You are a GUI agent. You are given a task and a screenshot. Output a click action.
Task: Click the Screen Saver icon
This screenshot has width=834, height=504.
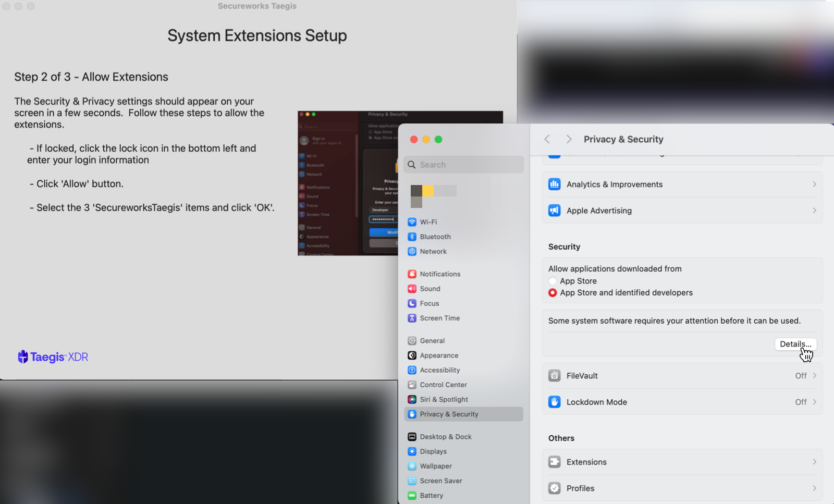(412, 481)
